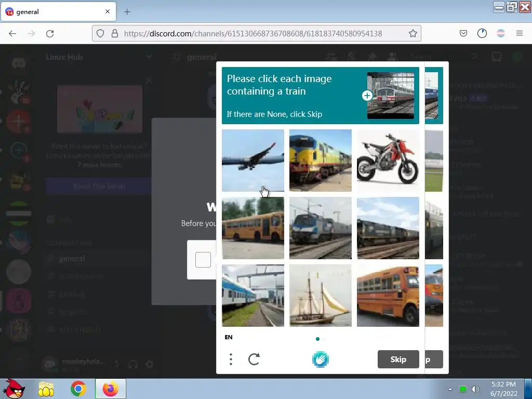Open the clock showing 5:32 PM

point(503,389)
